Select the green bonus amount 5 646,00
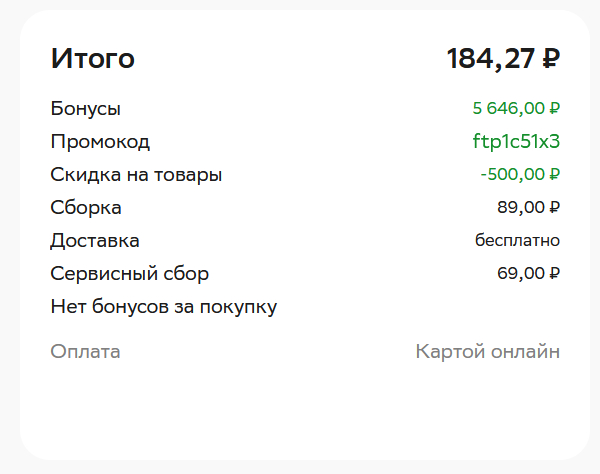Viewport: 600px width, 474px height. point(510,108)
